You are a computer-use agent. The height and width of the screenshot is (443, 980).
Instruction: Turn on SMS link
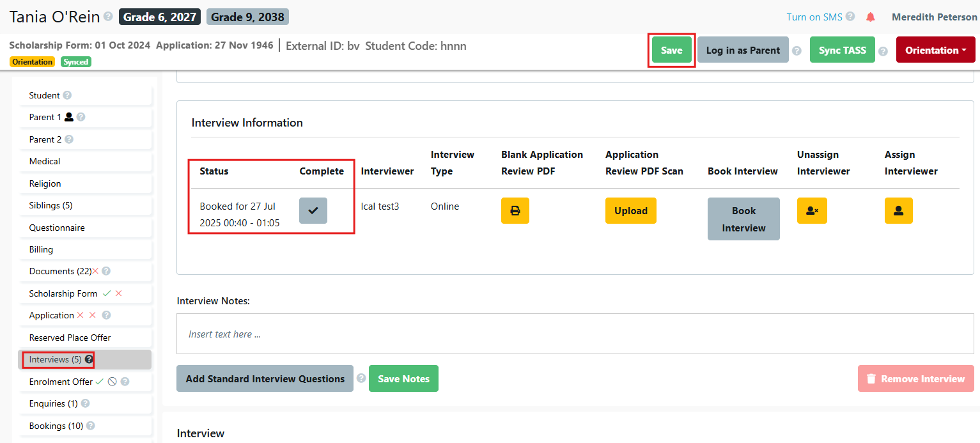coord(814,17)
